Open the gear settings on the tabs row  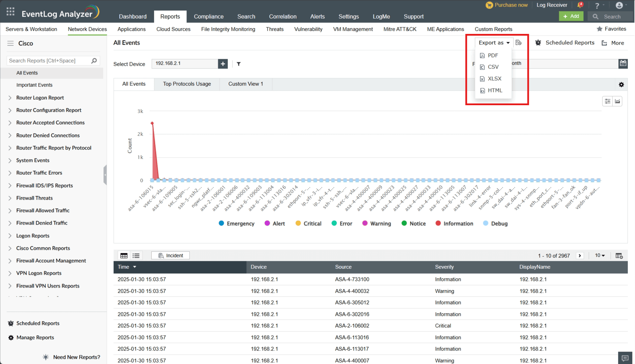coord(621,84)
